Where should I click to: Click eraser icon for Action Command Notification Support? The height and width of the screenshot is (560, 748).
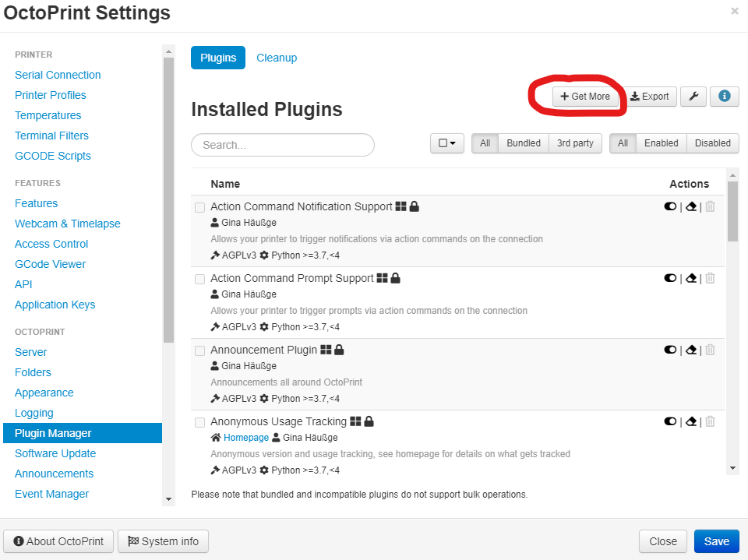coord(690,206)
